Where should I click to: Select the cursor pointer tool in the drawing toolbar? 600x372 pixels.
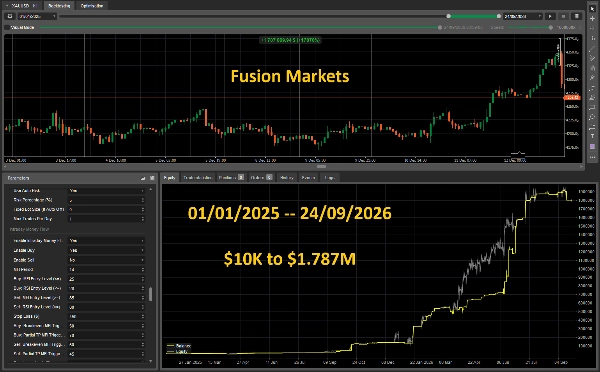tap(592, 9)
